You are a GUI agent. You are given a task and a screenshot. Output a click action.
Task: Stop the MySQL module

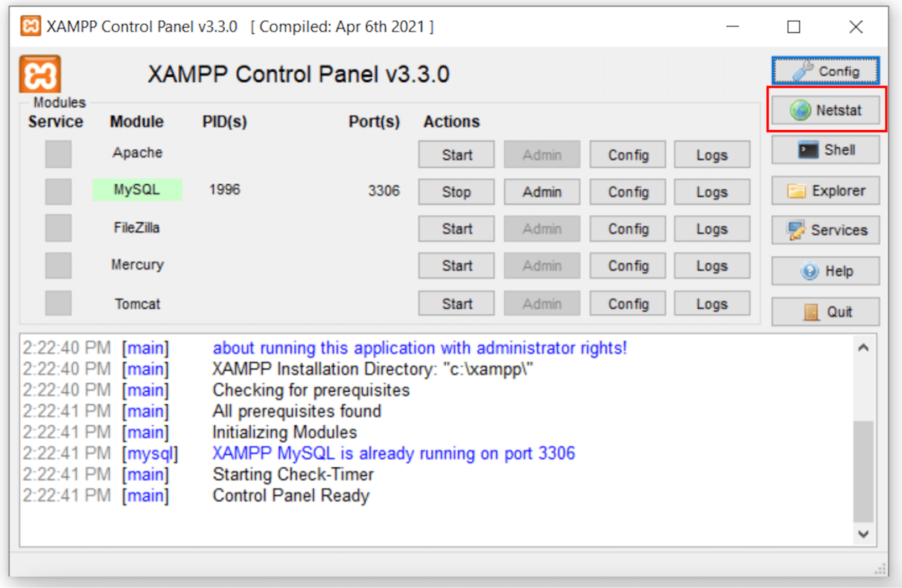(456, 191)
